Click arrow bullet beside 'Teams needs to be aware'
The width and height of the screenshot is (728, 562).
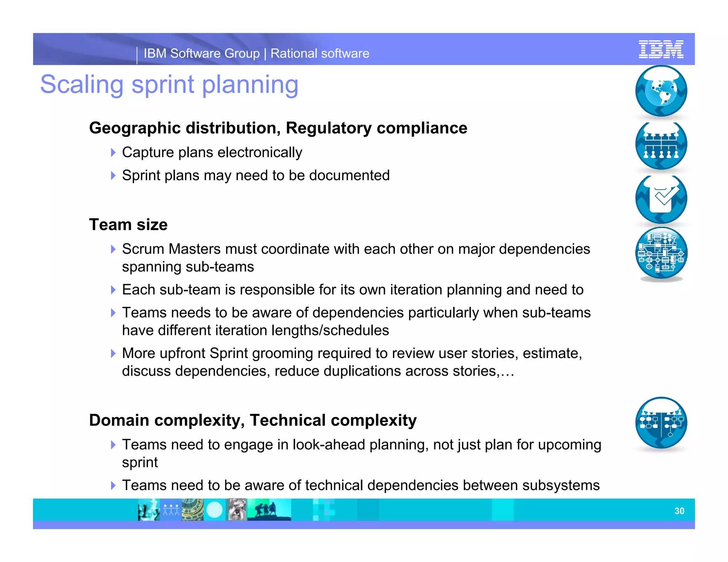[113, 313]
